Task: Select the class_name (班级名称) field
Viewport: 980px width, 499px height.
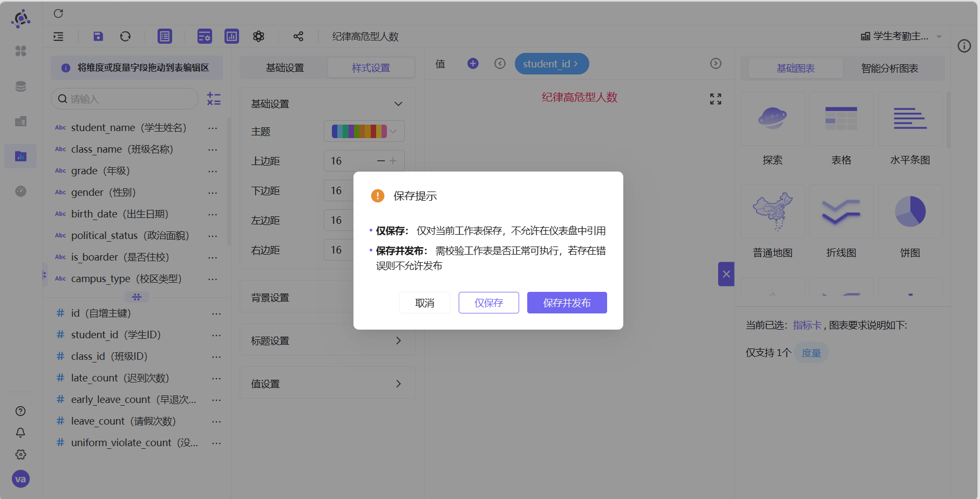Action: point(122,149)
